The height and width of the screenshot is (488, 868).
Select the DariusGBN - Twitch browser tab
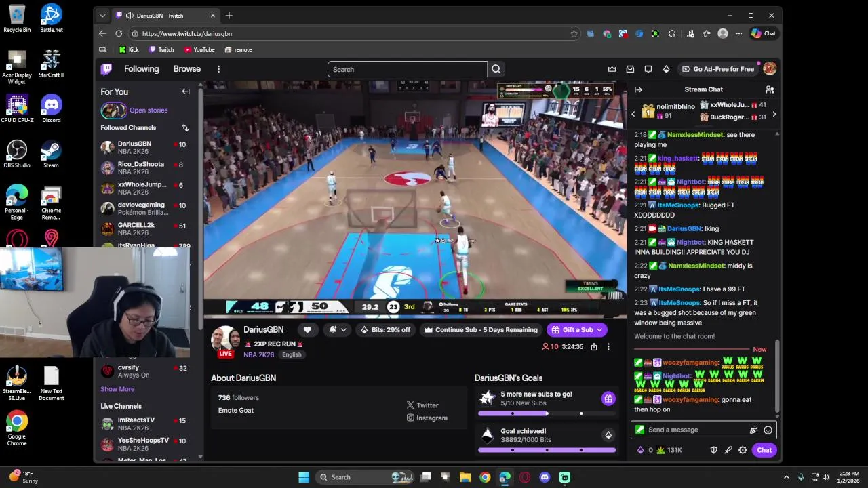[x=166, y=16]
